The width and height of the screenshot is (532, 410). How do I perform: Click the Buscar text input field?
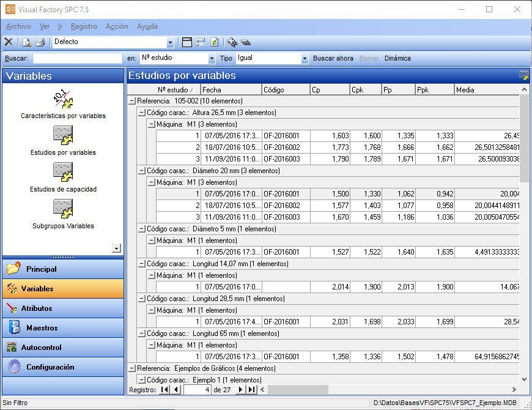[x=78, y=59]
